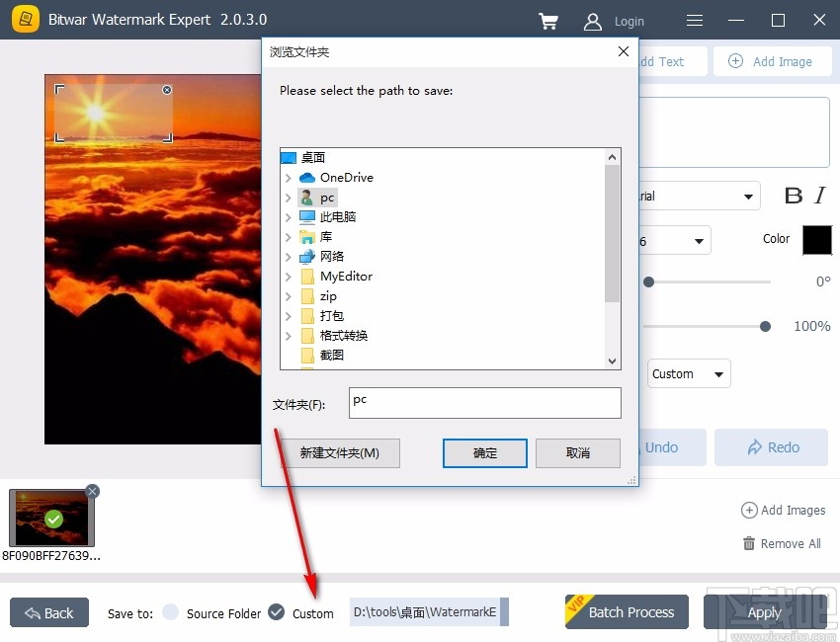
Task: Click the Add Images plus icon
Action: (750, 511)
